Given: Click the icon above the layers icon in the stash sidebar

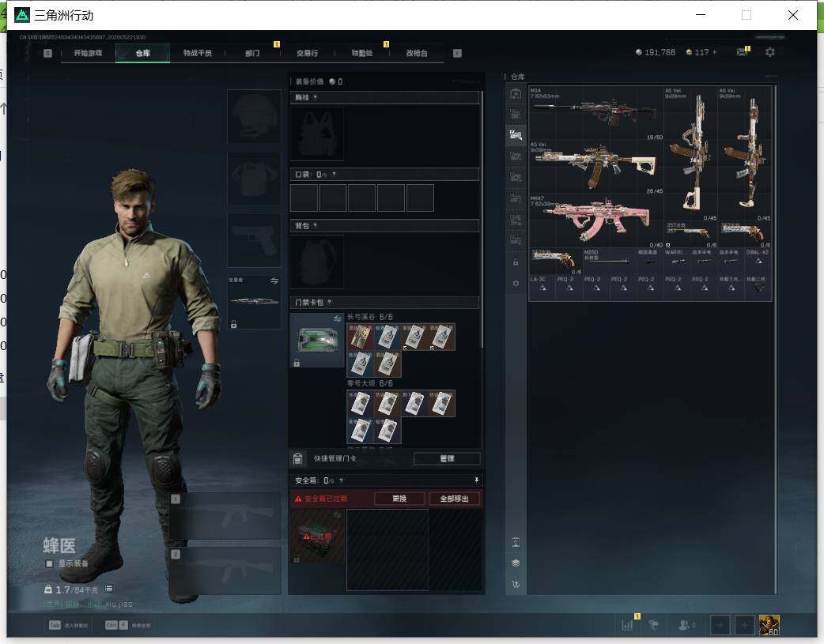Looking at the screenshot, I should (x=516, y=542).
